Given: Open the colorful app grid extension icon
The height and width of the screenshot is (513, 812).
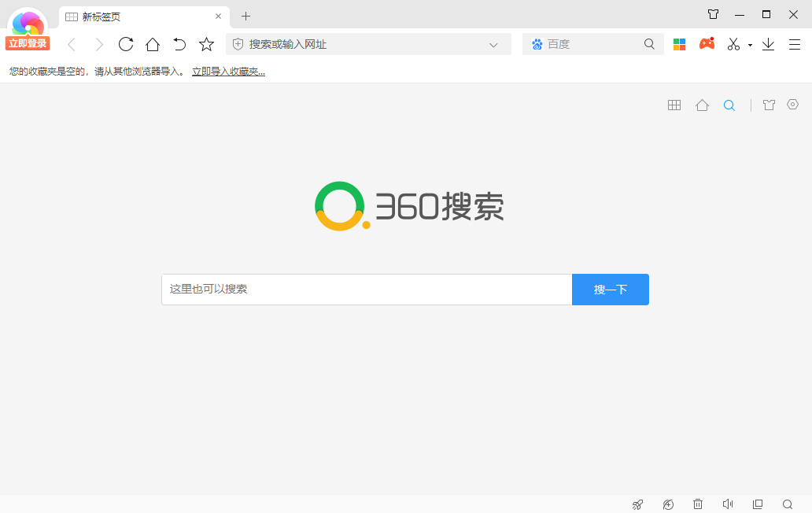Looking at the screenshot, I should point(680,45).
